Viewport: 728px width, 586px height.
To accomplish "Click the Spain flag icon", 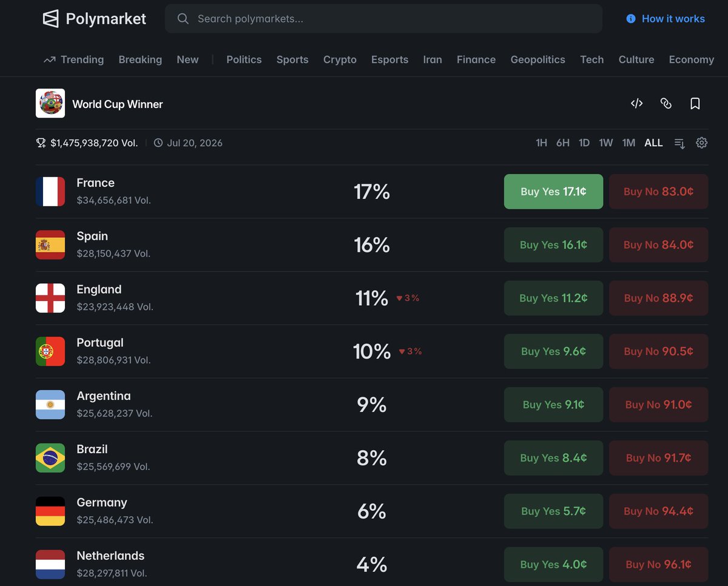I will tap(50, 245).
